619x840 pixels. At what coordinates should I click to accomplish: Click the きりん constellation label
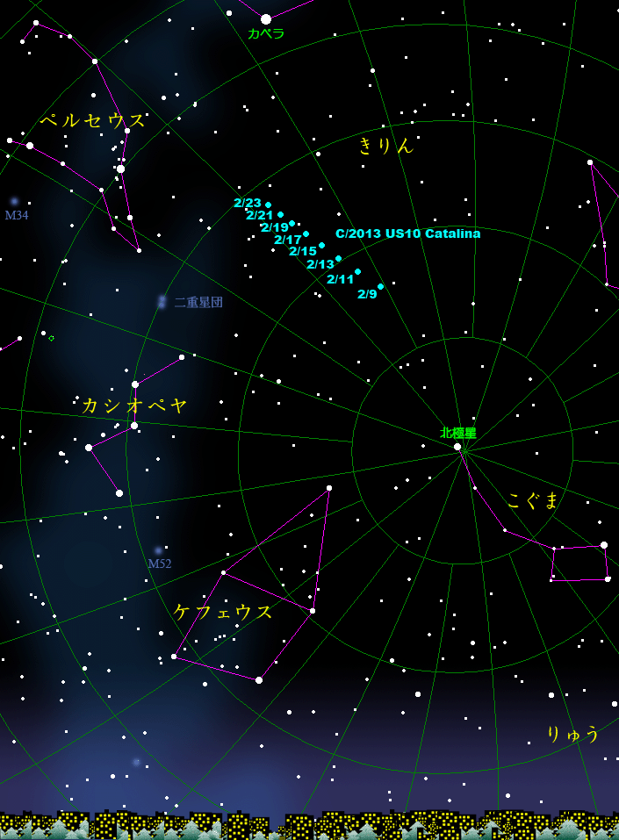(x=385, y=145)
